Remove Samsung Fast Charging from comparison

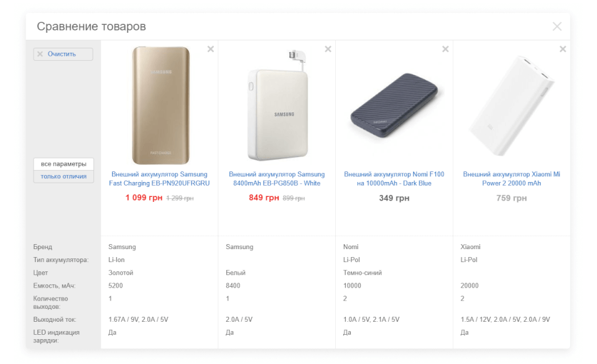tap(210, 50)
